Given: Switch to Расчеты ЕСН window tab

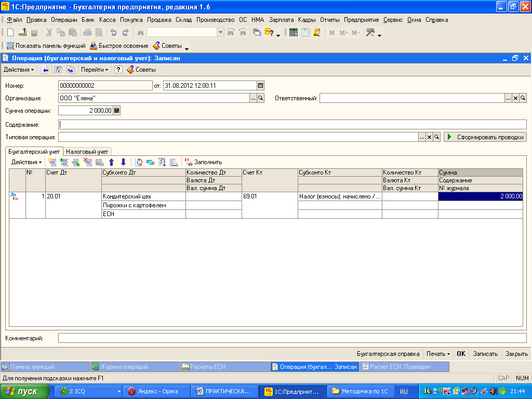Looking at the screenshot, I should click(x=225, y=367).
